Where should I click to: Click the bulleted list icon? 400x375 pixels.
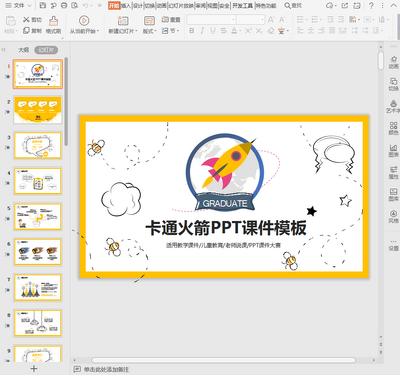(x=301, y=20)
